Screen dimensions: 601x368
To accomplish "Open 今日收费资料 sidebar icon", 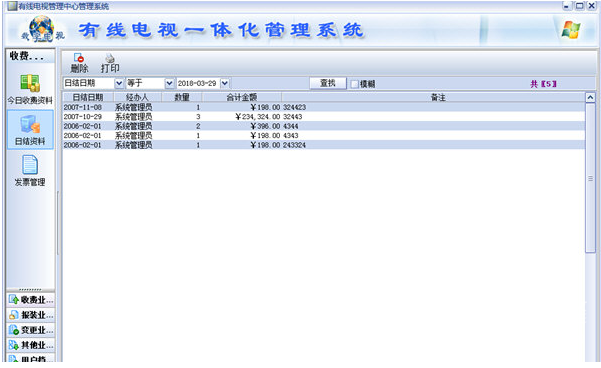I will tap(30, 83).
